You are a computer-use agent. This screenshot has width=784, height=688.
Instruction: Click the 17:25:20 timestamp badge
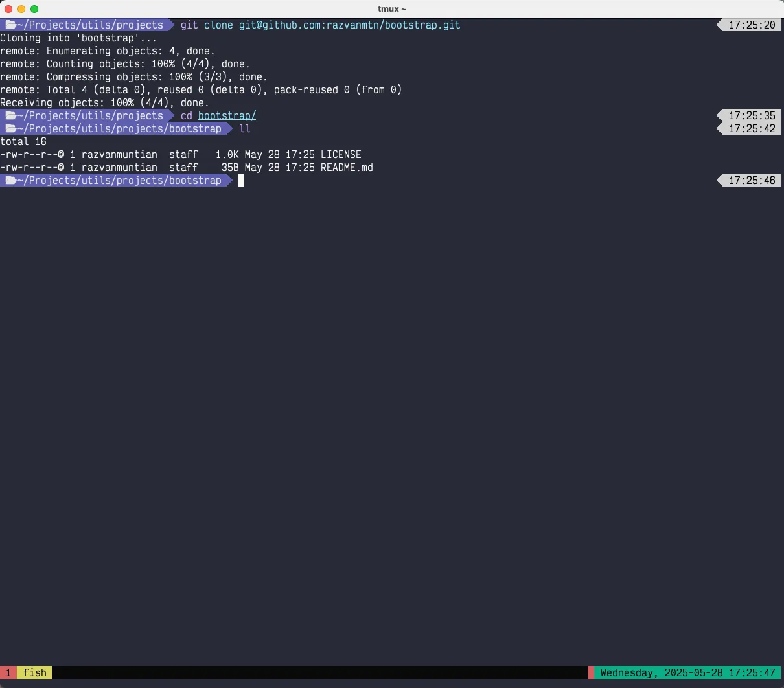click(752, 25)
